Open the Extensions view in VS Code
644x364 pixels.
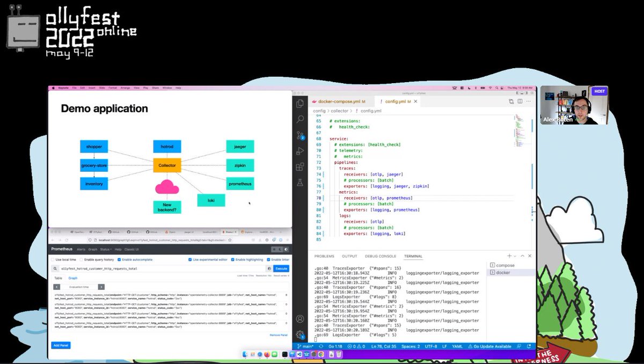301,167
